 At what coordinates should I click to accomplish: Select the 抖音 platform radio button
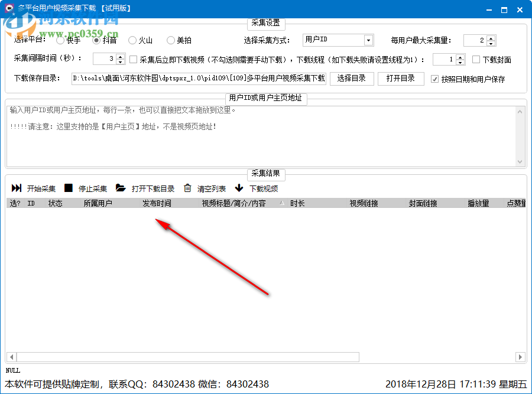pyautogui.click(x=96, y=41)
